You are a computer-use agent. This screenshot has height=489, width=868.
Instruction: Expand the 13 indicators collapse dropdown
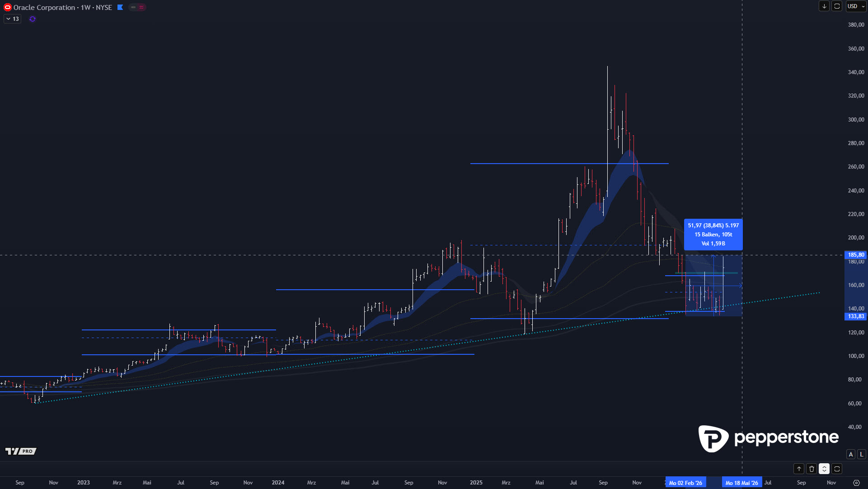(12, 19)
